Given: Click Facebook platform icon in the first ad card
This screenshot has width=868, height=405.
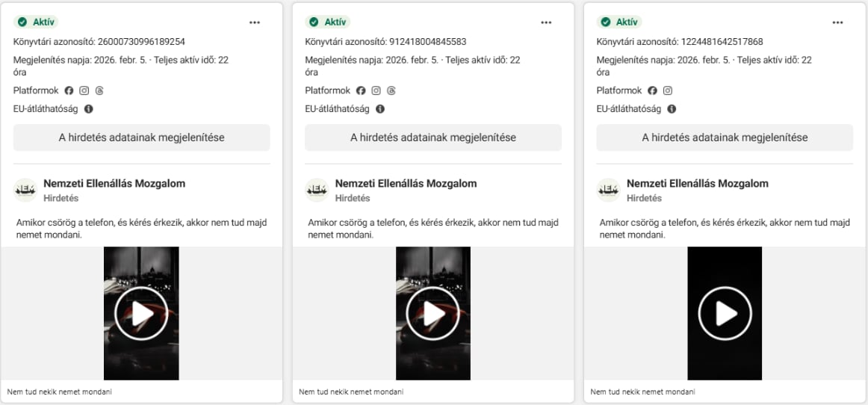Looking at the screenshot, I should (69, 90).
